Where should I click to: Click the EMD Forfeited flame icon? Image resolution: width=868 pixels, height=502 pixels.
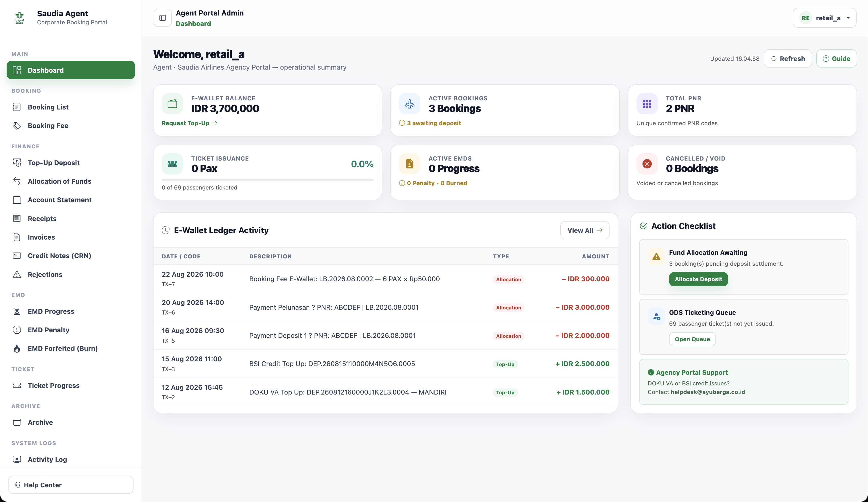point(17,349)
